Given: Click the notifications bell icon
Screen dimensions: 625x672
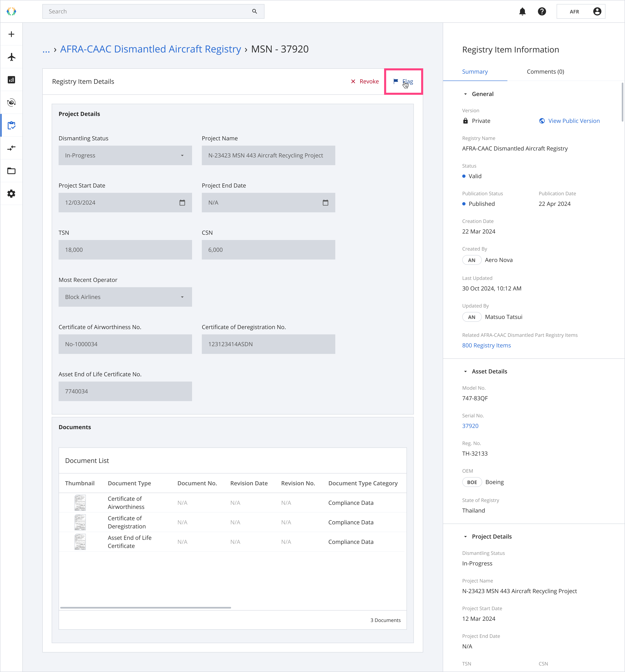Looking at the screenshot, I should point(522,12).
